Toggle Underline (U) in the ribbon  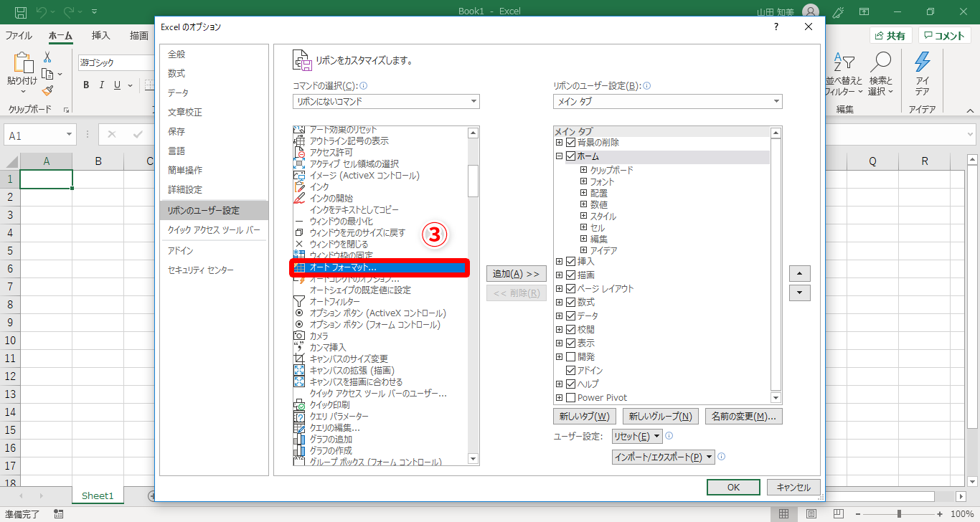pos(118,85)
